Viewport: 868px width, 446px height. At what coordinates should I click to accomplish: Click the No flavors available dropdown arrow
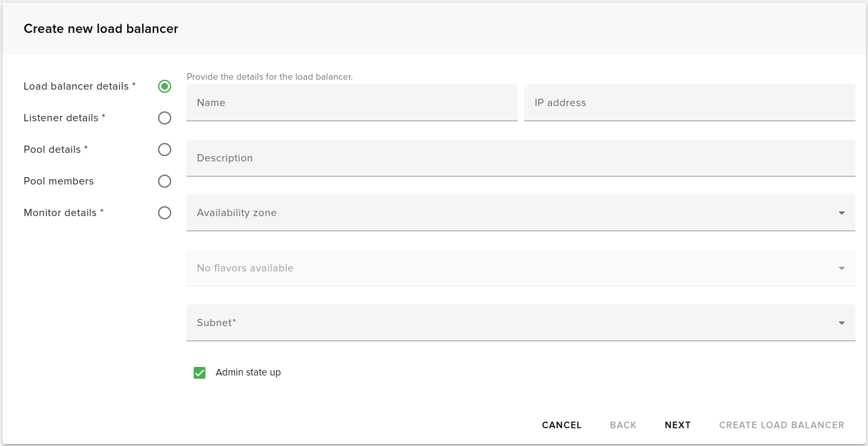(x=841, y=268)
